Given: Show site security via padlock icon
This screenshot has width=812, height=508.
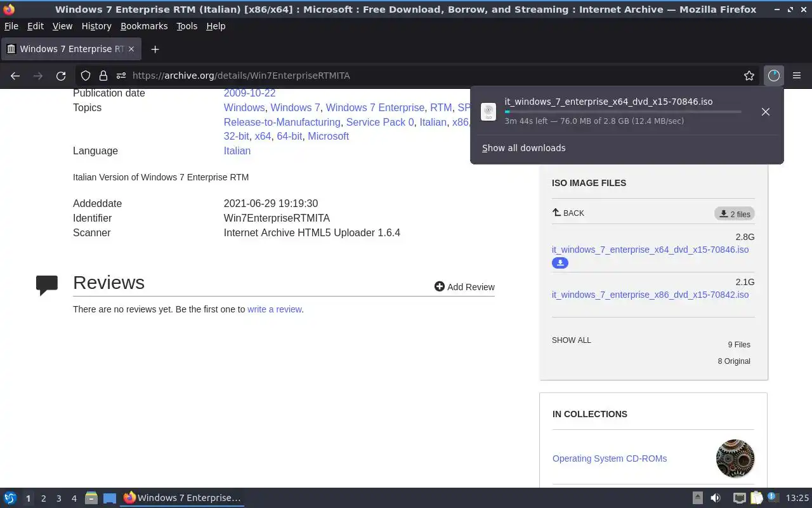Looking at the screenshot, I should click(103, 76).
